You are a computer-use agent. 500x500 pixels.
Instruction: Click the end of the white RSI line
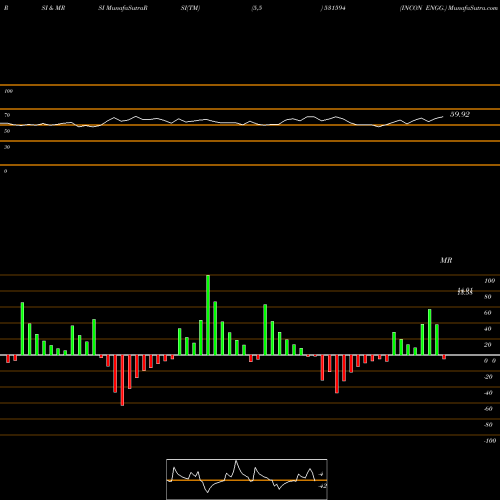tap(443, 117)
